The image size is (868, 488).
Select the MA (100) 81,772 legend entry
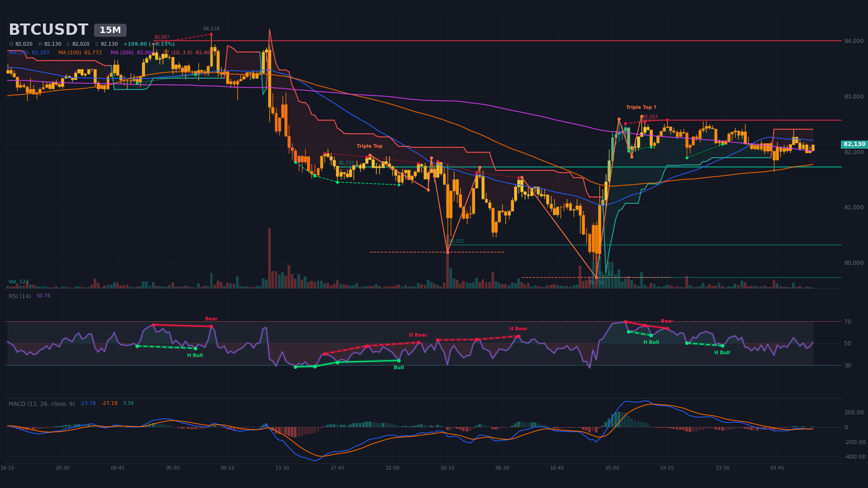click(x=80, y=53)
